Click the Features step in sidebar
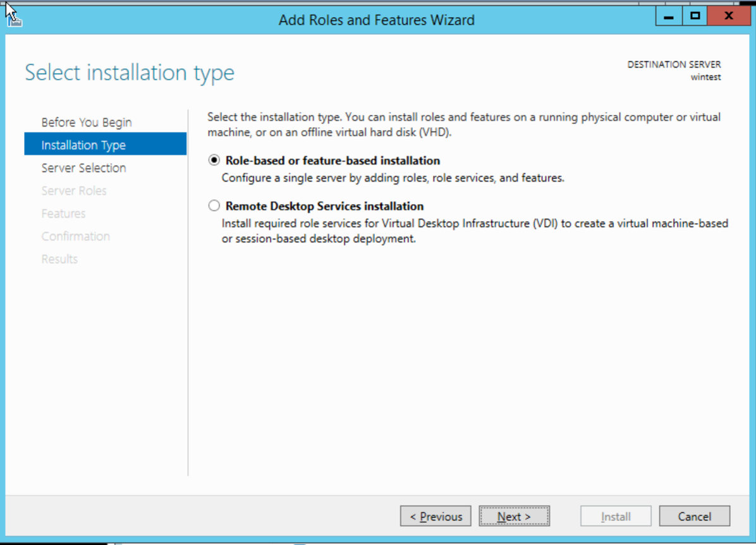The height and width of the screenshot is (545, 756). coord(63,214)
